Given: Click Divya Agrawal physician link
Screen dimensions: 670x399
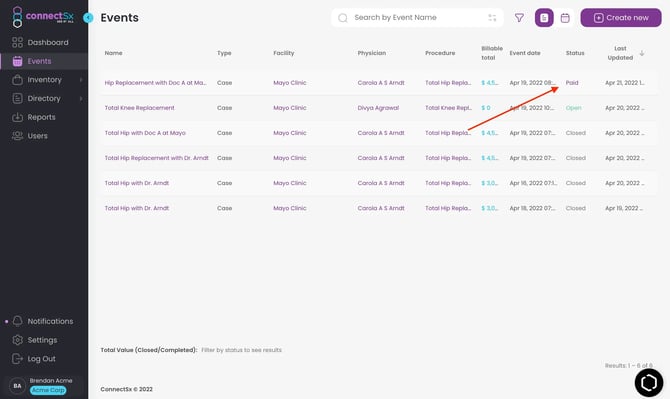Looking at the screenshot, I should (378, 108).
